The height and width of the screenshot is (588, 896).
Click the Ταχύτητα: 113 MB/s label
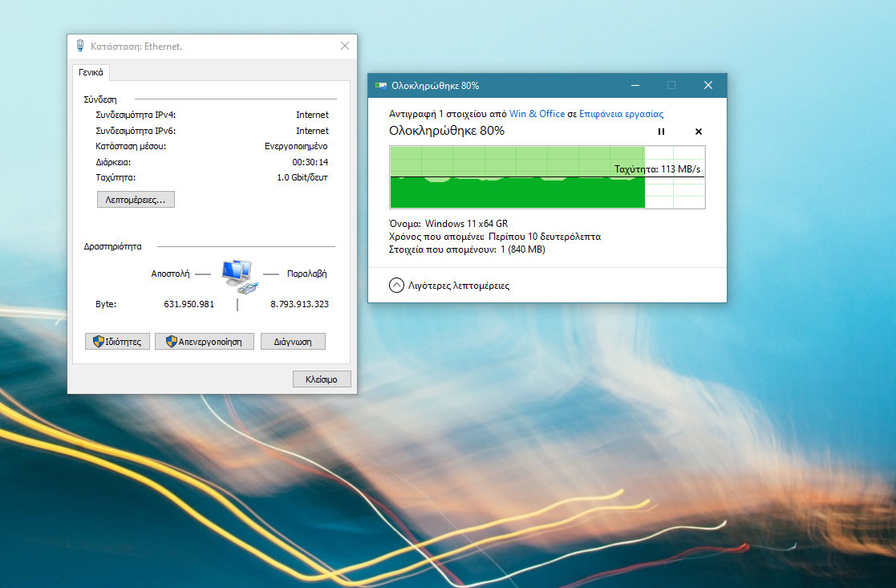pyautogui.click(x=657, y=169)
